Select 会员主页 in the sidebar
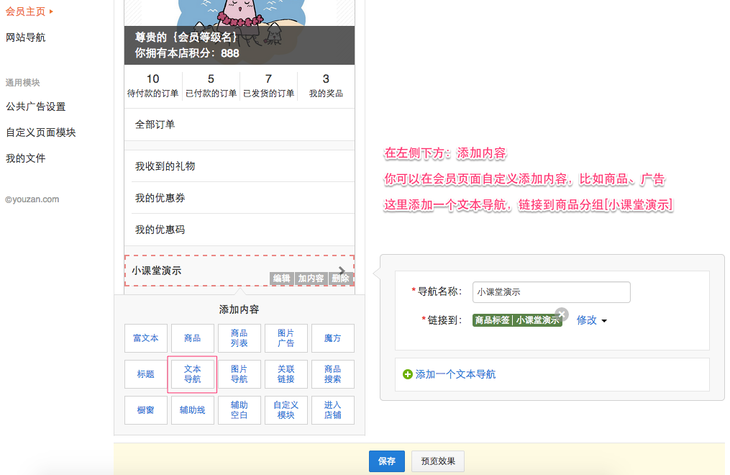This screenshot has width=730, height=475. (26, 12)
